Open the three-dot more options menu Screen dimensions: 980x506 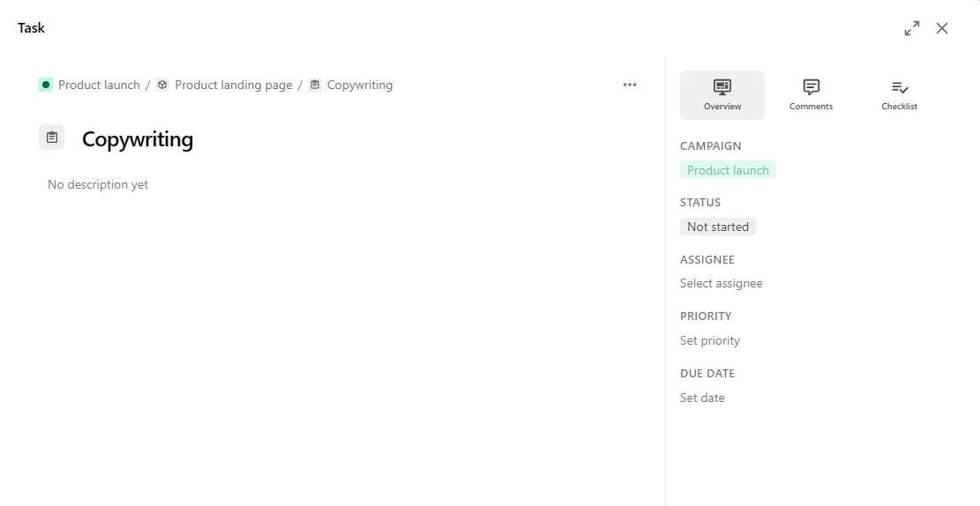(x=630, y=85)
